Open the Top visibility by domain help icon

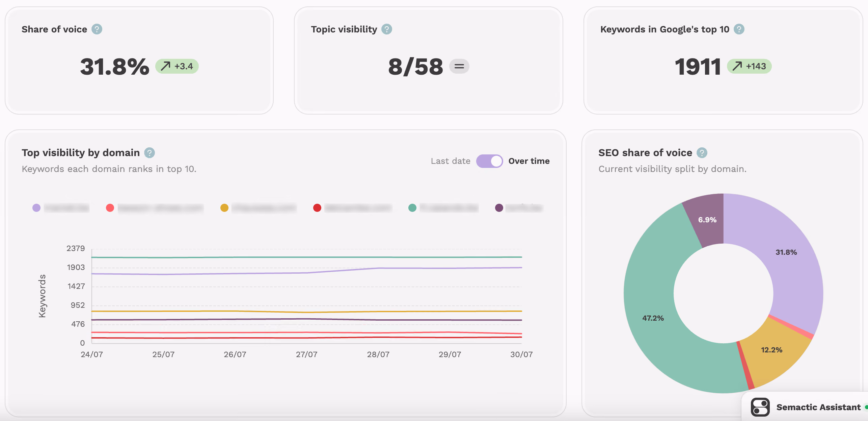click(150, 153)
